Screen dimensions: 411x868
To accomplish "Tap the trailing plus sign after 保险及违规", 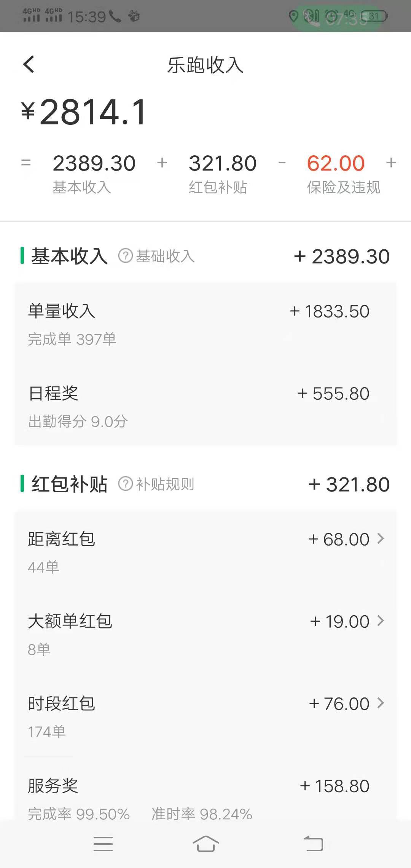I will click(391, 163).
